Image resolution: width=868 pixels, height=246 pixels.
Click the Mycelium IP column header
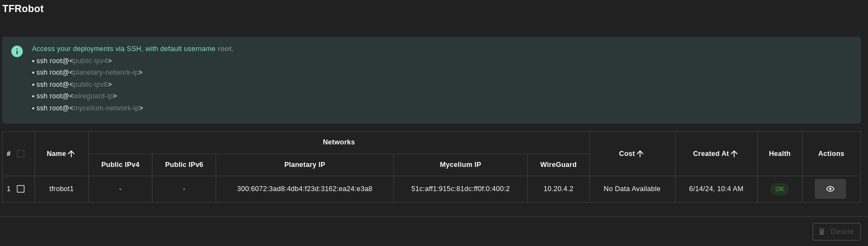(x=460, y=165)
